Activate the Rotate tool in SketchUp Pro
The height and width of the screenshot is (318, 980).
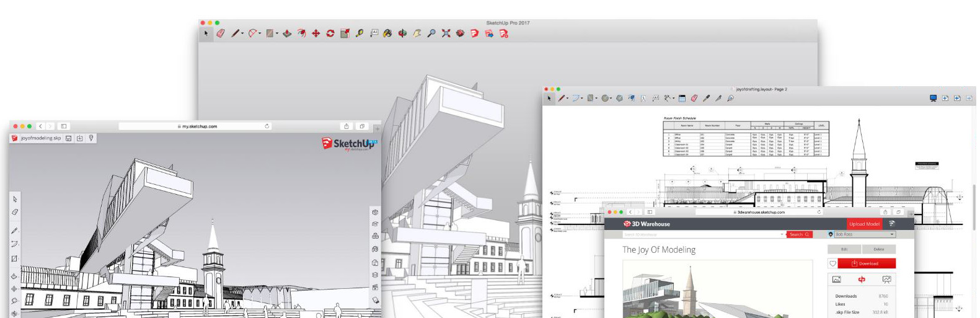(330, 33)
